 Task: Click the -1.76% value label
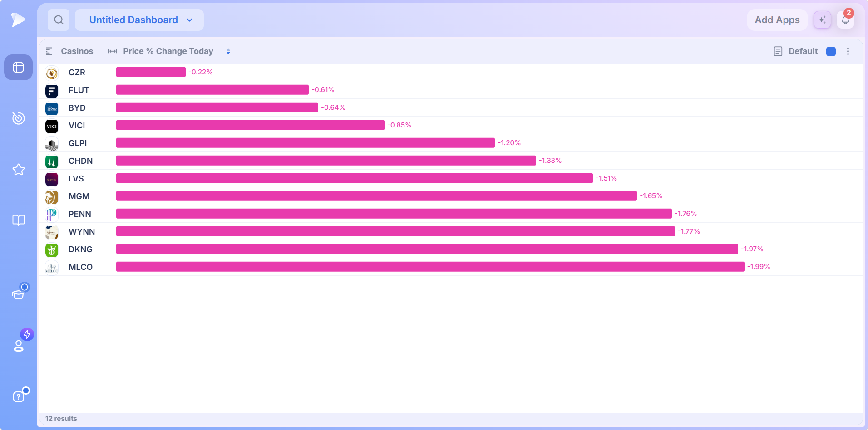tap(686, 214)
